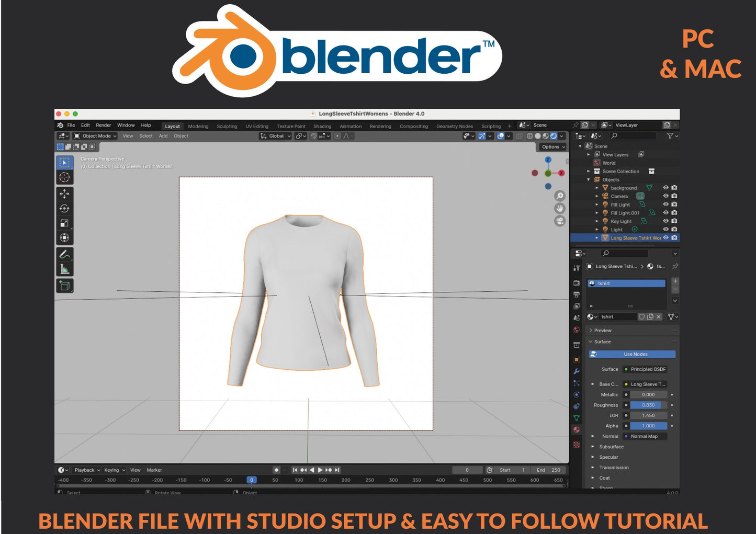The width and height of the screenshot is (756, 534).
Task: Select the Move tool
Action: tap(64, 194)
